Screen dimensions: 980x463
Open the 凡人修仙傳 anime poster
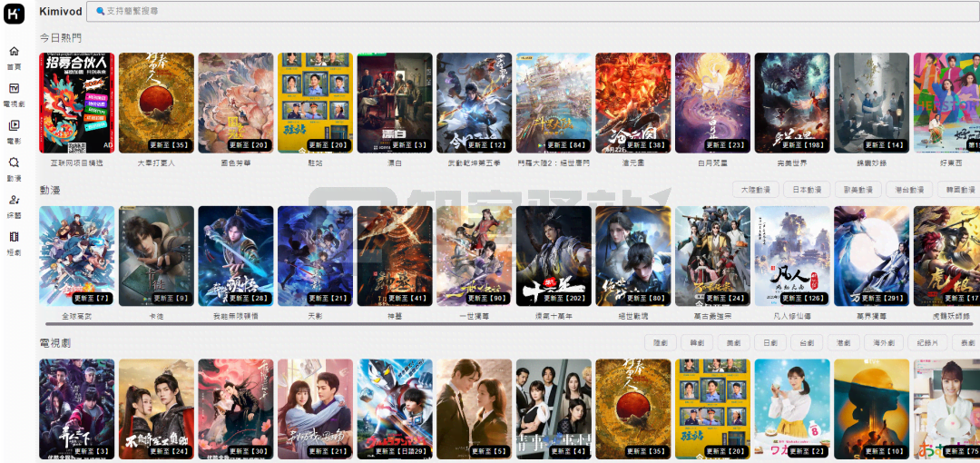click(791, 255)
